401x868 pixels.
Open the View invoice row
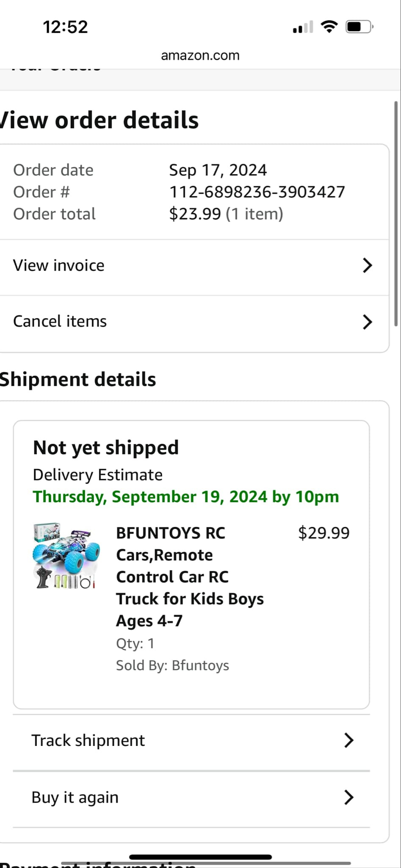pyautogui.click(x=59, y=266)
